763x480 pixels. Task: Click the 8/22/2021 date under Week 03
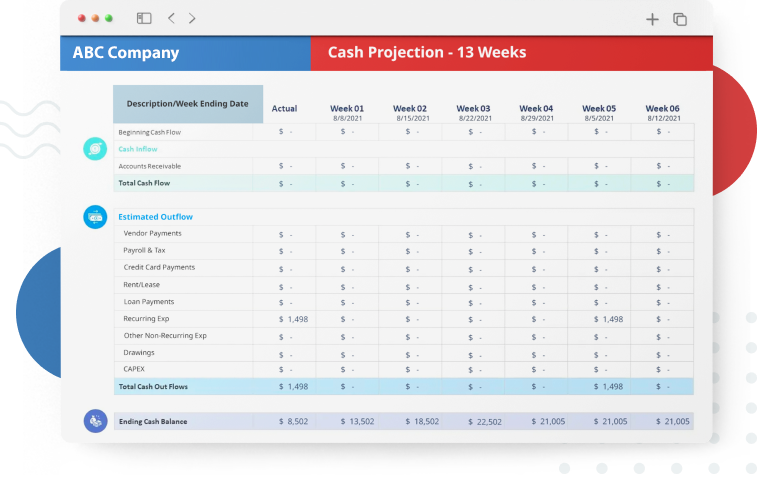pyautogui.click(x=475, y=118)
